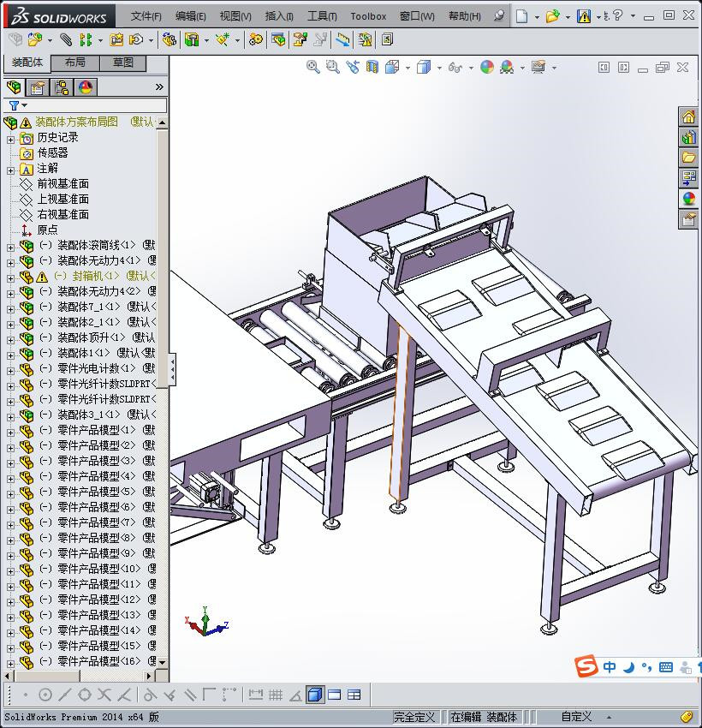Open the display style dropdown arrow
The height and width of the screenshot is (728, 702).
pos(439,69)
